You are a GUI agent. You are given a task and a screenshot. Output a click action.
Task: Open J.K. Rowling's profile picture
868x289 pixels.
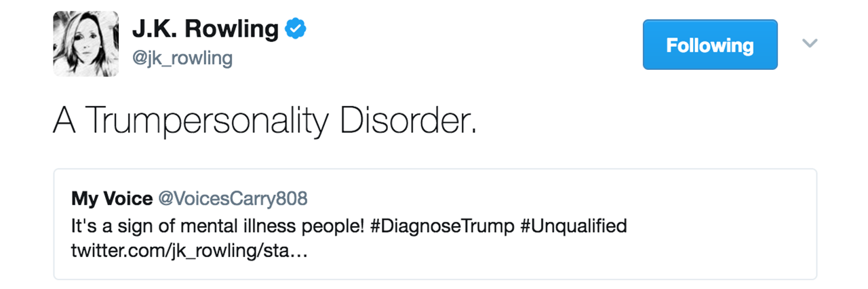pos(86,44)
